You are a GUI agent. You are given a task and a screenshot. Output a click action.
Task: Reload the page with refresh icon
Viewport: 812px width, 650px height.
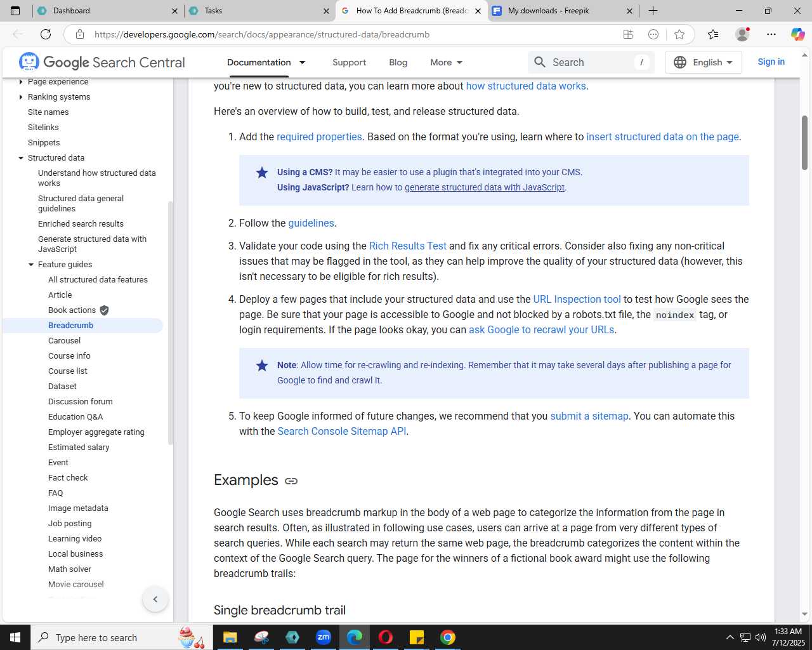pos(46,34)
